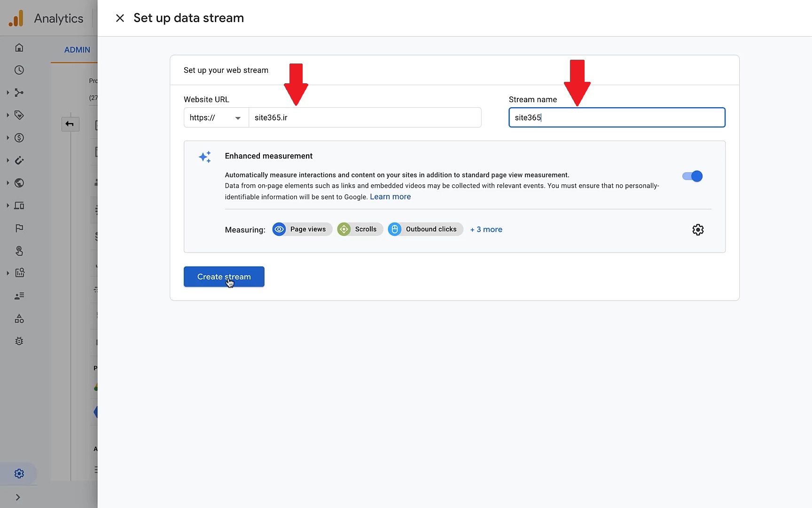The height and width of the screenshot is (508, 812).
Task: Click the Home icon in sidebar
Action: 19,48
